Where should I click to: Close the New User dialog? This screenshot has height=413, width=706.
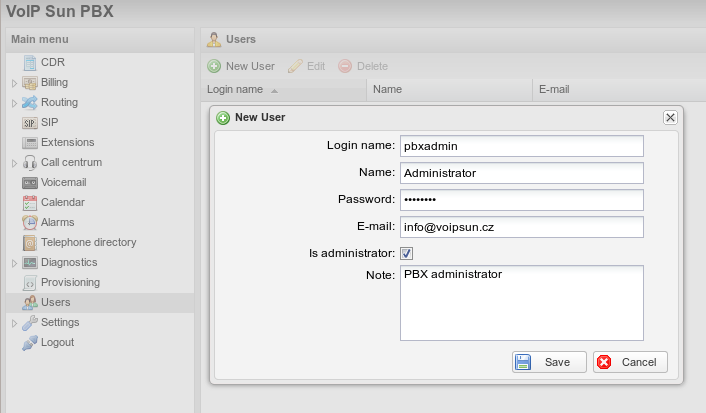670,118
